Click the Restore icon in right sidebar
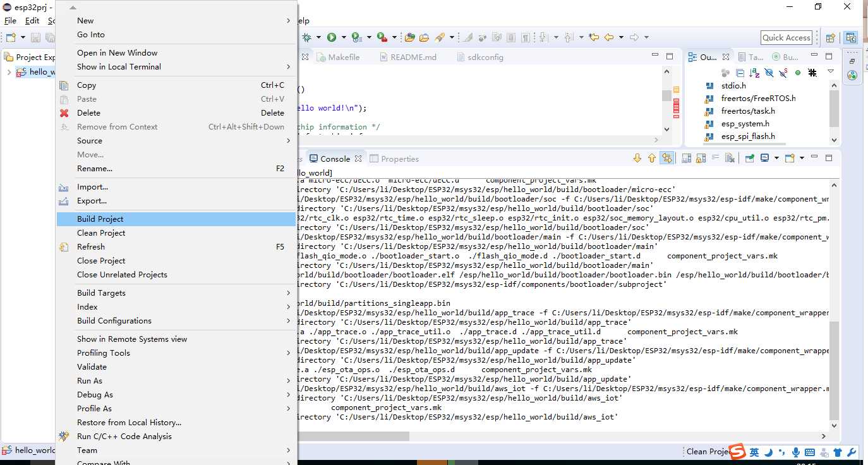 coord(852,61)
